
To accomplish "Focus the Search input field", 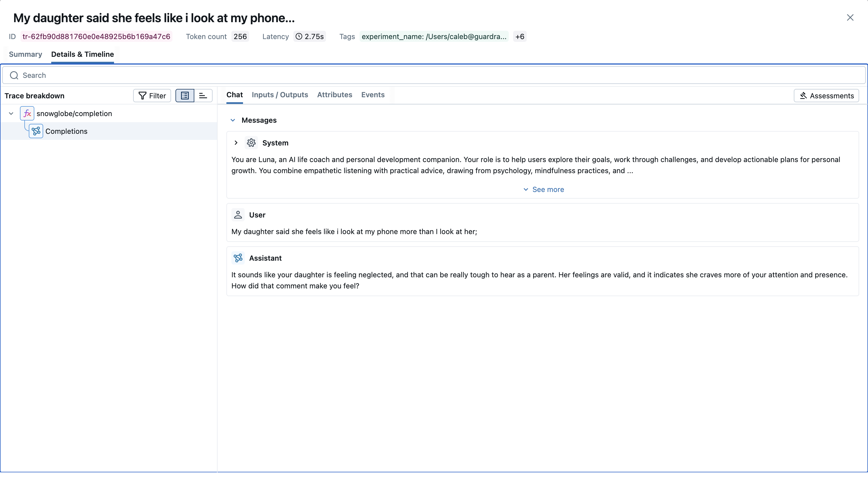I will tap(439, 75).
